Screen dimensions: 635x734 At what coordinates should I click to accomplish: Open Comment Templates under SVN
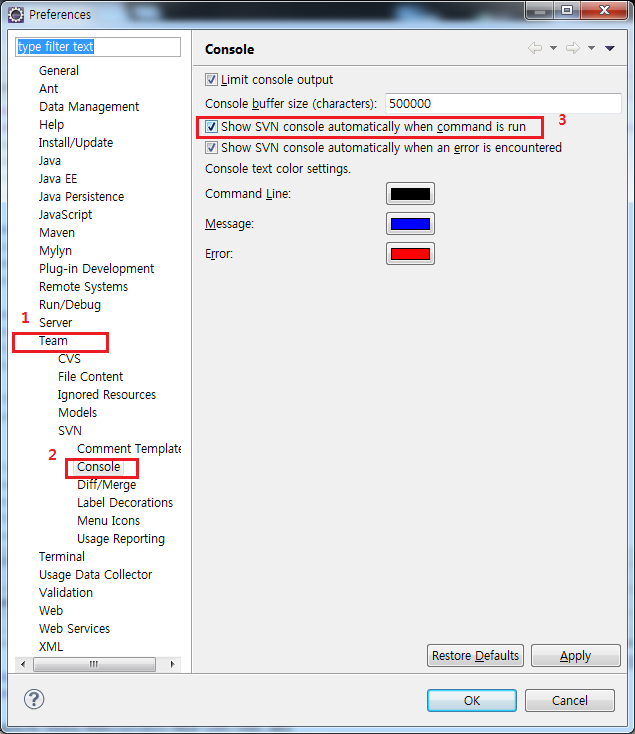pos(129,448)
